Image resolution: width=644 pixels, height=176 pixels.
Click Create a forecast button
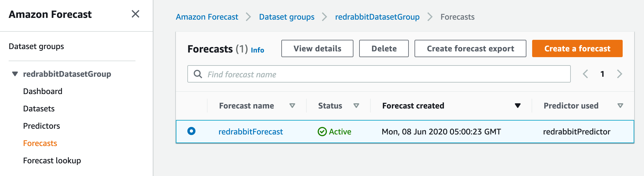tap(577, 48)
